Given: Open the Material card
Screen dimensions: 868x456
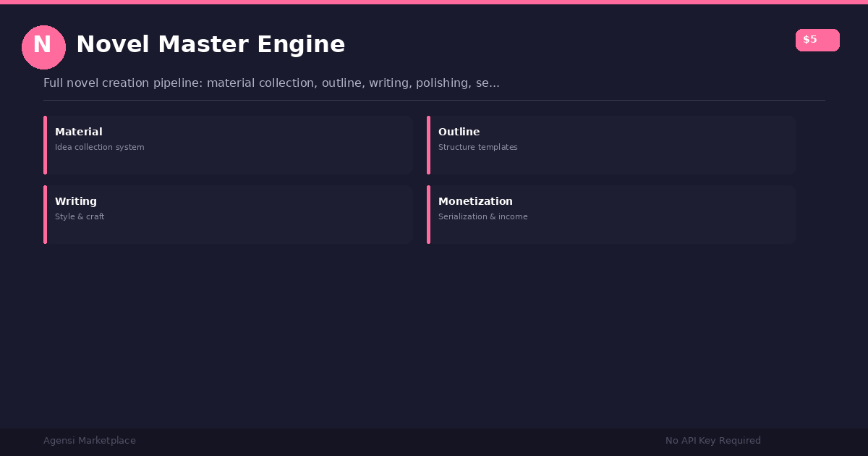Looking at the screenshot, I should coord(228,145).
